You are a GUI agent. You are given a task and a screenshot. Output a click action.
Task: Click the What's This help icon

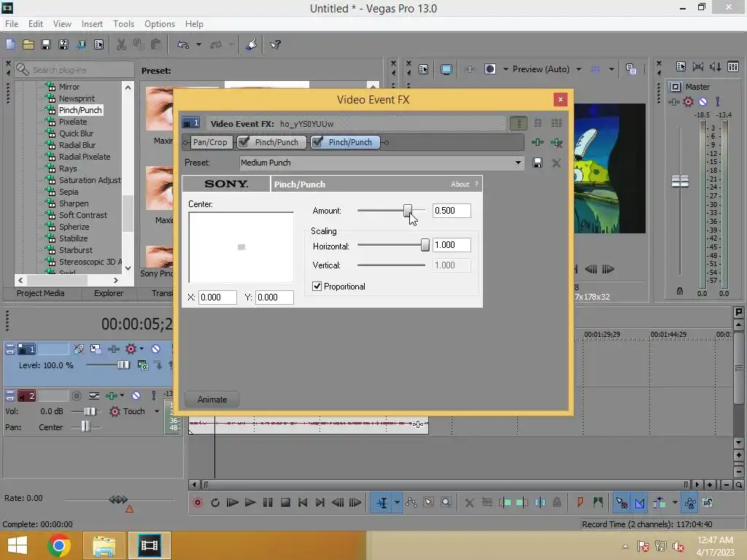pos(275,44)
